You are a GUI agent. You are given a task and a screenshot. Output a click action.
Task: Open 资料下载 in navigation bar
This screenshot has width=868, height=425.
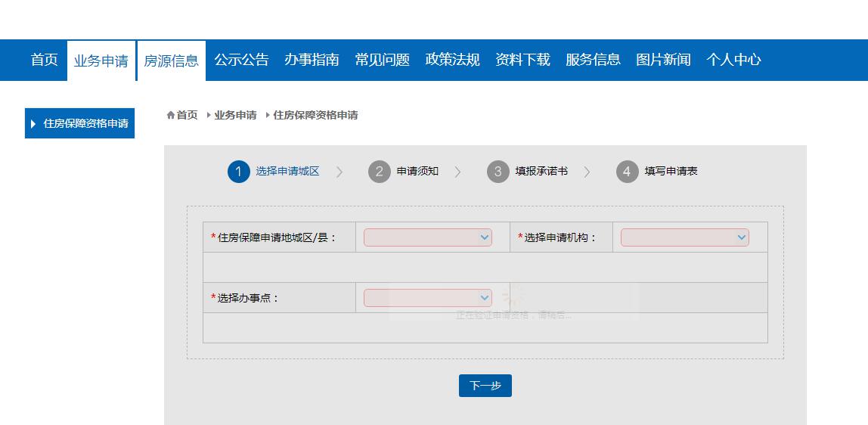[x=522, y=60]
